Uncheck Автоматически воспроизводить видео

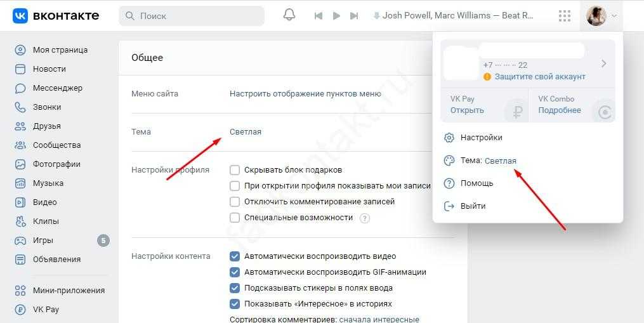coord(235,256)
